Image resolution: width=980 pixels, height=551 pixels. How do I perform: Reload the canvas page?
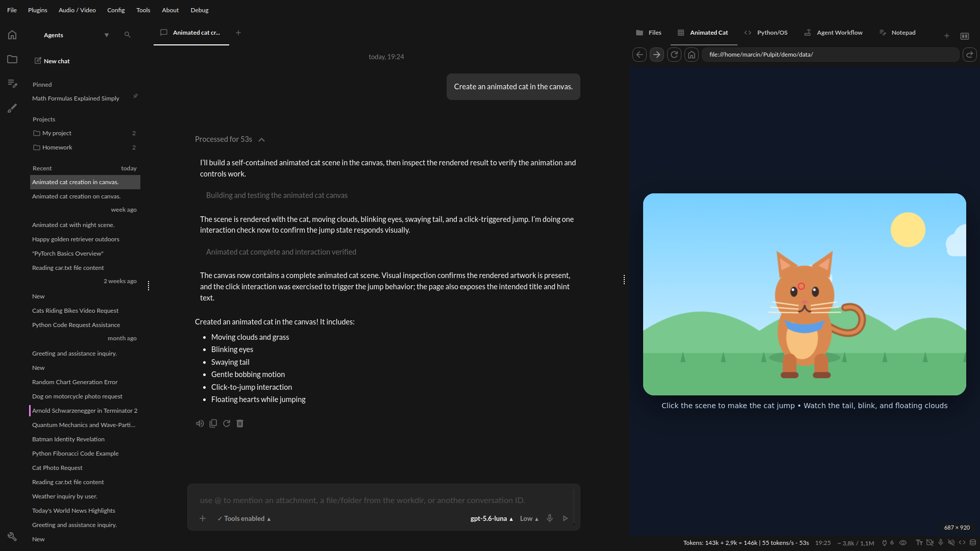coord(674,55)
